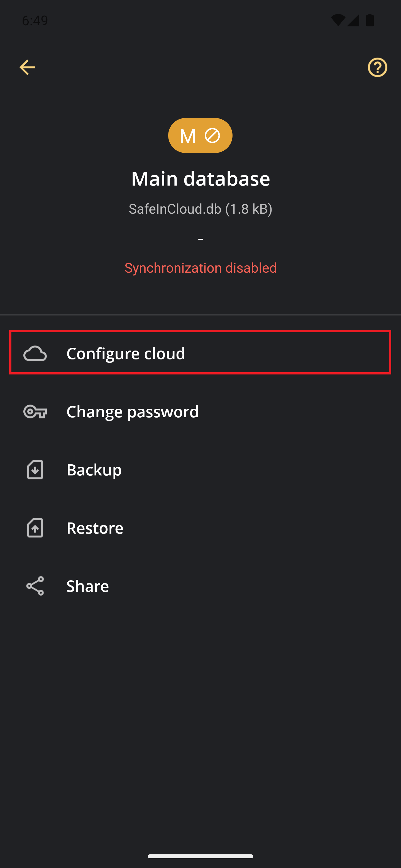Screen dimensions: 401x868
Task: Choose the Backup menu entry
Action: 200,469
